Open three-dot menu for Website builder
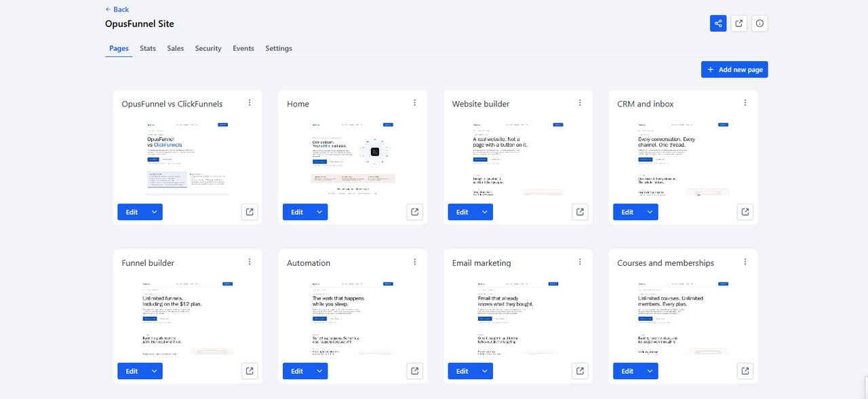 tap(580, 103)
